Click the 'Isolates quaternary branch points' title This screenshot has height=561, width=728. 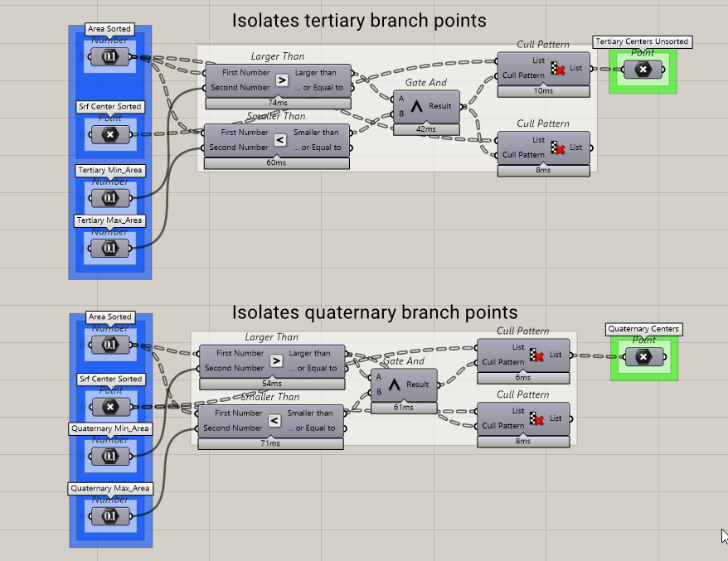coord(374,312)
